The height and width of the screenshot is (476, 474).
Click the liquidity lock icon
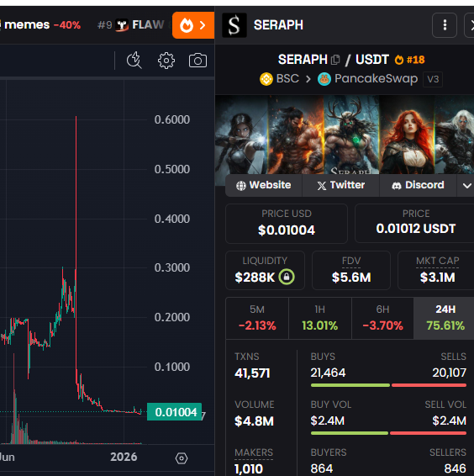click(x=287, y=277)
